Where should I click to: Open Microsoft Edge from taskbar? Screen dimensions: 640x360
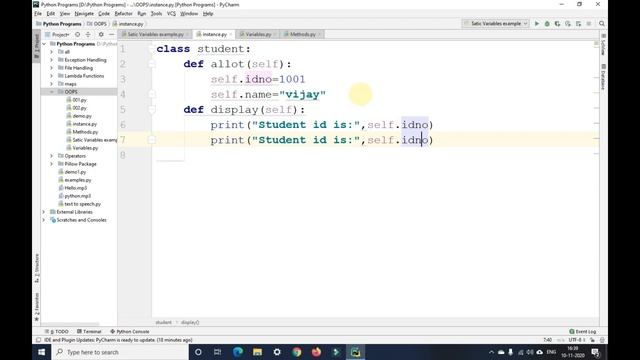coord(238,352)
